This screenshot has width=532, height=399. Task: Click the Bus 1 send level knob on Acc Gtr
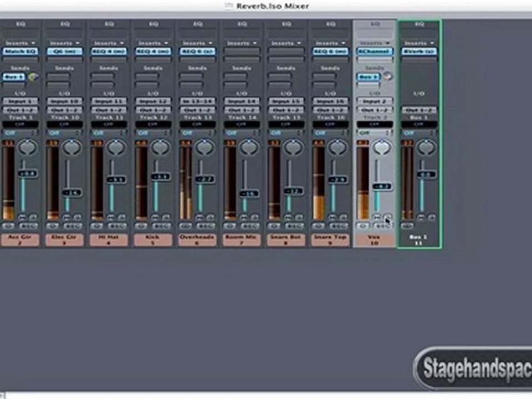pos(33,77)
